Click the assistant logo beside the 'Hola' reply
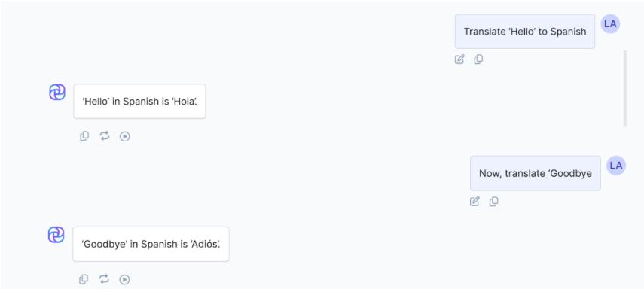Viewport: 644px width, 289px height. pyautogui.click(x=57, y=92)
